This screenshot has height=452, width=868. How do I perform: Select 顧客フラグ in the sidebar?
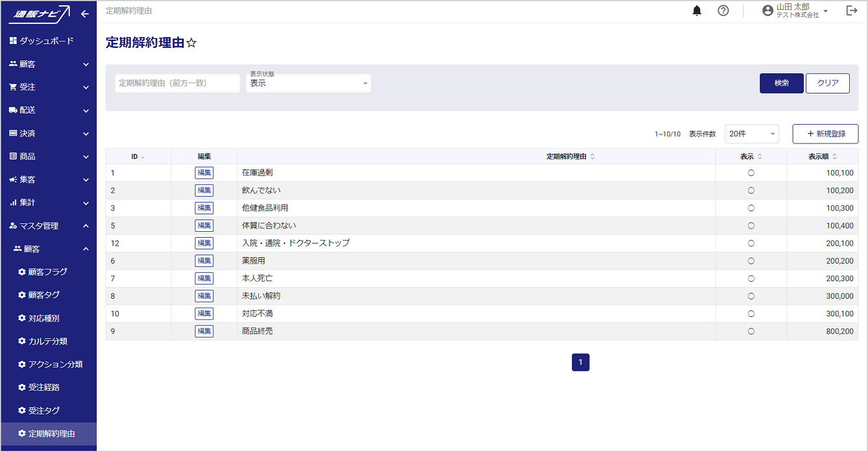(47, 272)
